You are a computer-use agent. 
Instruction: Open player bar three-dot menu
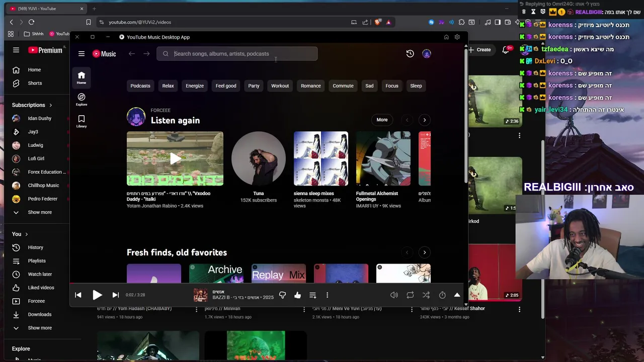(x=327, y=295)
